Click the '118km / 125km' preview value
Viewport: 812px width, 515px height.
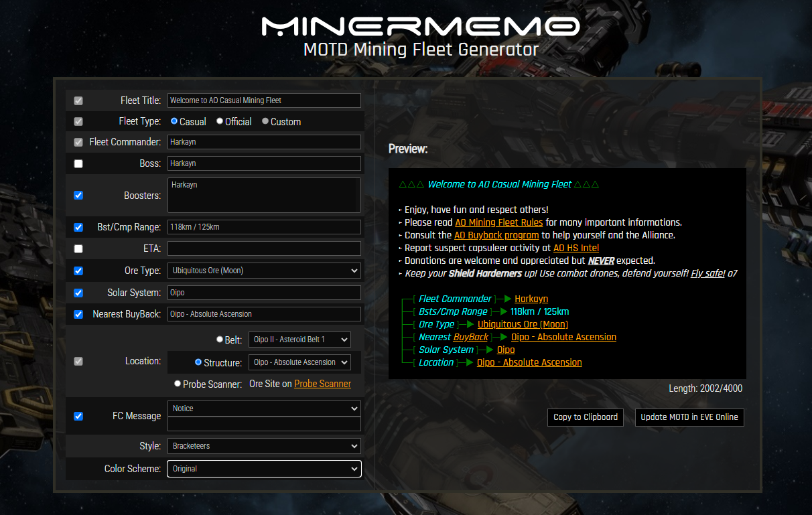(x=539, y=311)
